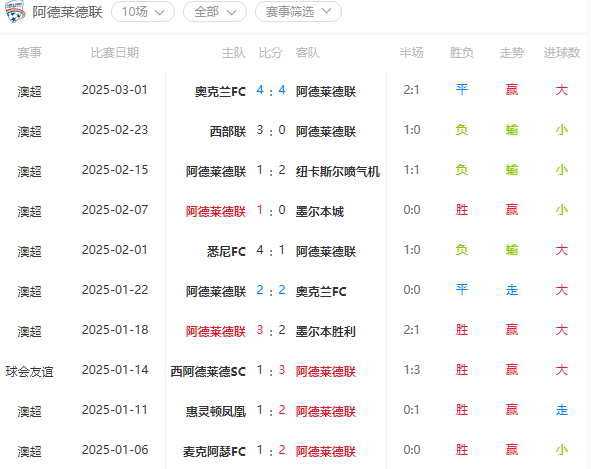Viewport: 591px width, 469px height.
Task: Click the 1:3 half-time score
Action: pyautogui.click(x=411, y=370)
